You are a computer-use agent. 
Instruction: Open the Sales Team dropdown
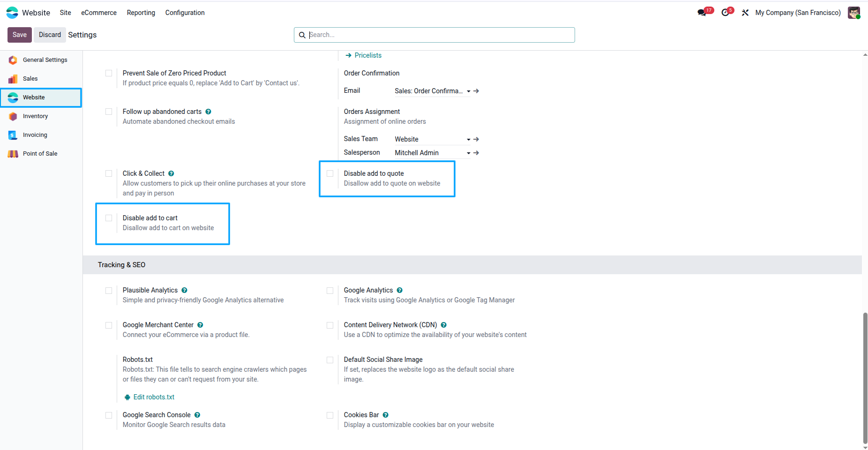468,139
